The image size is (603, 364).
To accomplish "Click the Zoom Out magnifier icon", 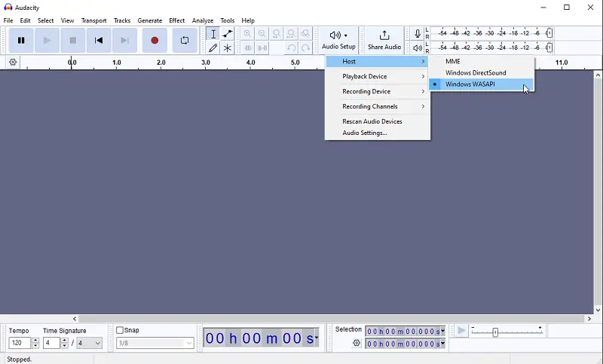I will pyautogui.click(x=262, y=34).
